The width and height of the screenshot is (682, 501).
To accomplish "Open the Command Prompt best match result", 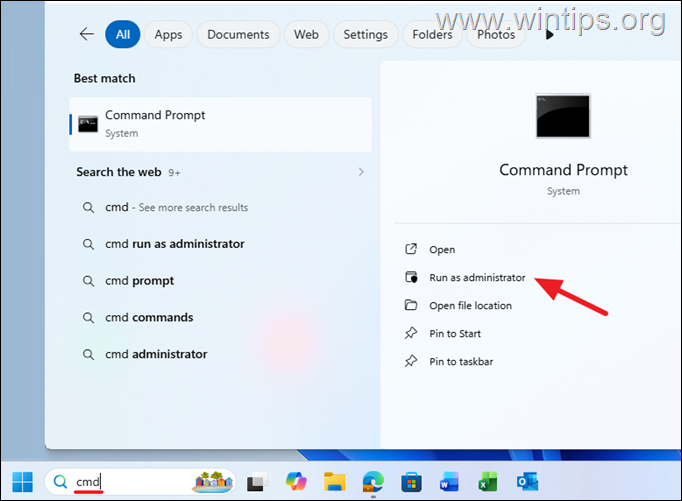I will pyautogui.click(x=221, y=124).
